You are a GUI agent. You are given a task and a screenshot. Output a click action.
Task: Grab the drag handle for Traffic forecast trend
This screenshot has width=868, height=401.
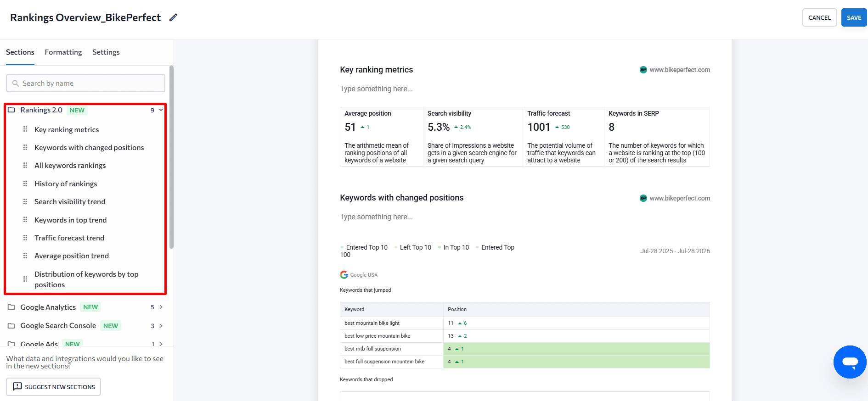[25, 238]
